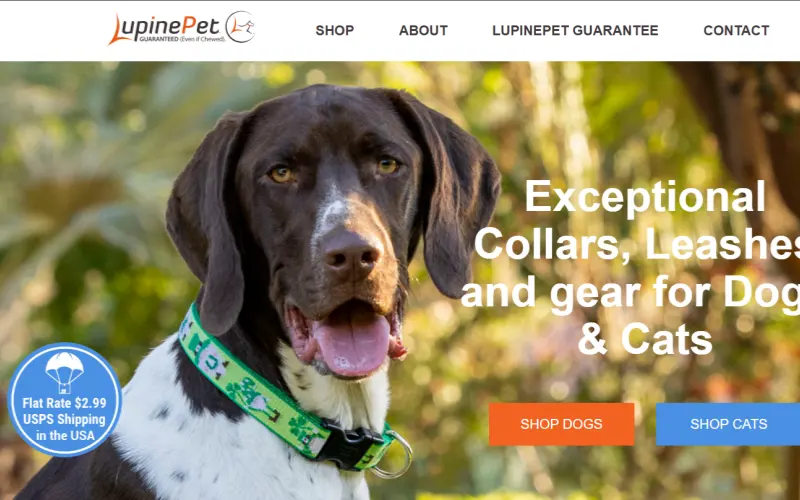Click the 'Flat Rate $2.99' badge text

pyautogui.click(x=64, y=403)
